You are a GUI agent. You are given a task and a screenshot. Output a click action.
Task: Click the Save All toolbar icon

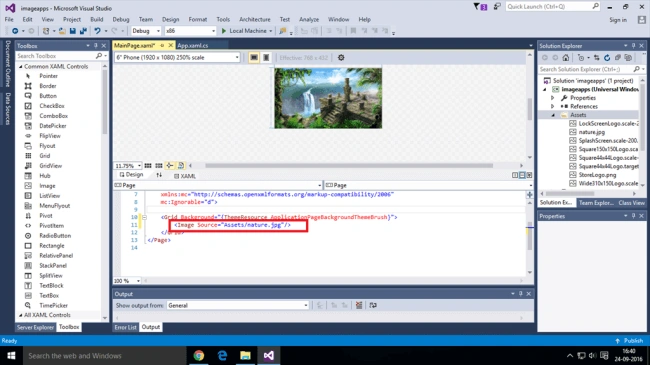click(83, 31)
